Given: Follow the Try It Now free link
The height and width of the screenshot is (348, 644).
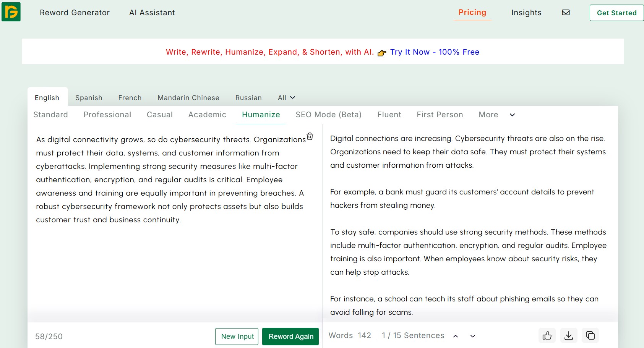Looking at the screenshot, I should [434, 52].
